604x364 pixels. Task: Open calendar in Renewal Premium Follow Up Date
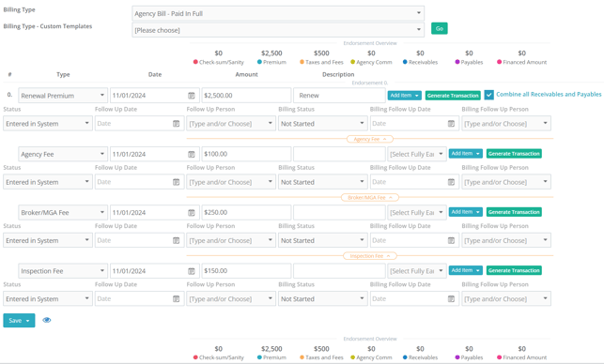176,124
